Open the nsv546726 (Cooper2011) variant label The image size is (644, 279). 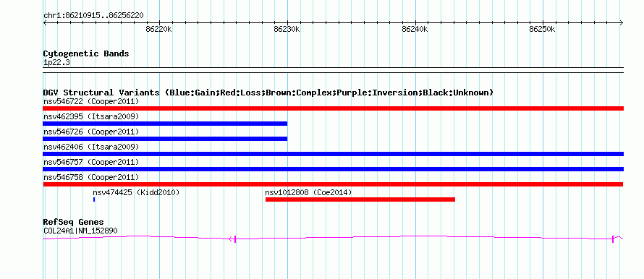(x=91, y=132)
